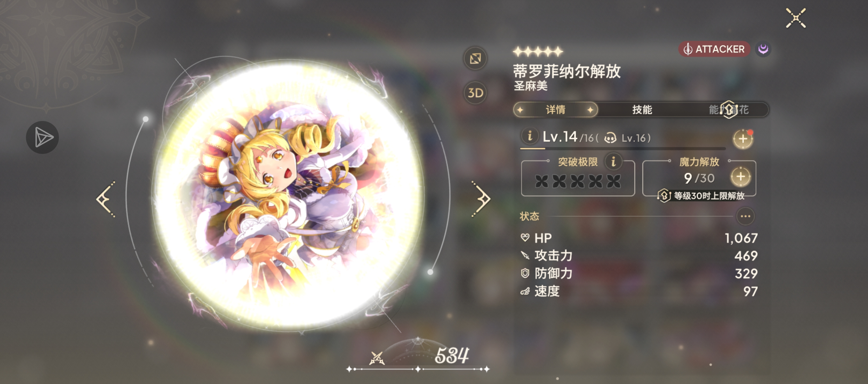Switch to 3D model view
868x384 pixels.
(475, 93)
